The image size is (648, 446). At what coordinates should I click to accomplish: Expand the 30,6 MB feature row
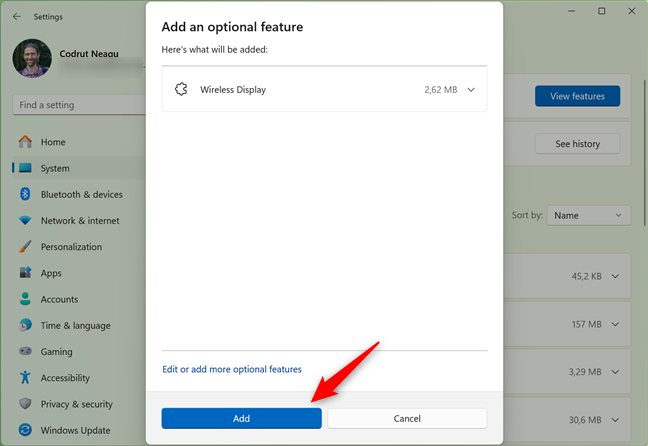615,420
